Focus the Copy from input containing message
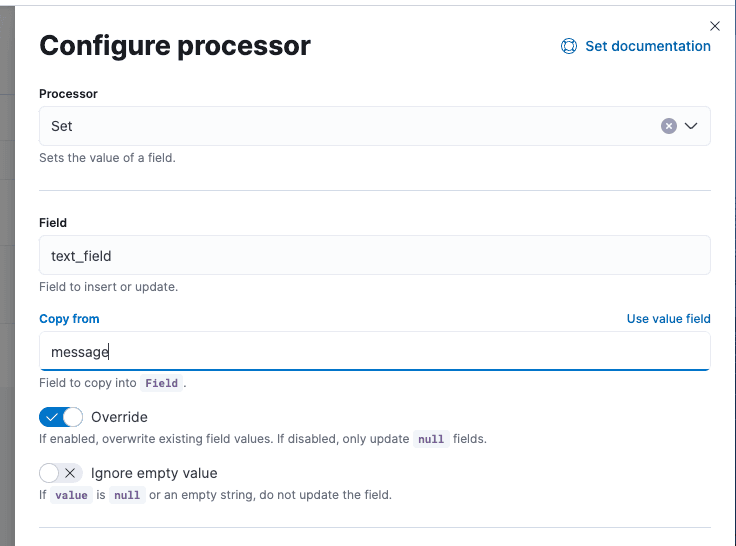Viewport: 736px width, 546px height. tap(374, 352)
